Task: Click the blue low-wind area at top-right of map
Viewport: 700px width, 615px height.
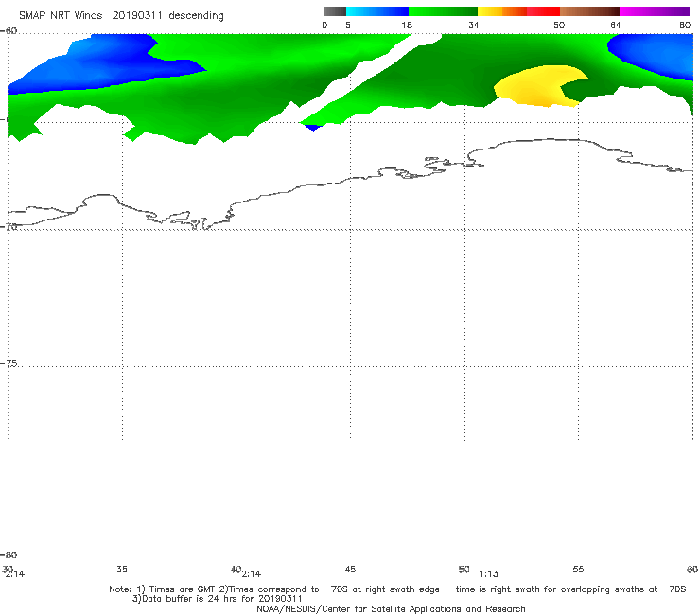Action: (656, 54)
